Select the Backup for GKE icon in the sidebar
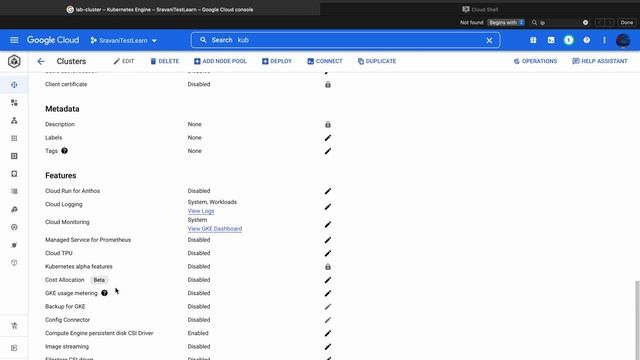The height and width of the screenshot is (360, 640). (x=14, y=227)
